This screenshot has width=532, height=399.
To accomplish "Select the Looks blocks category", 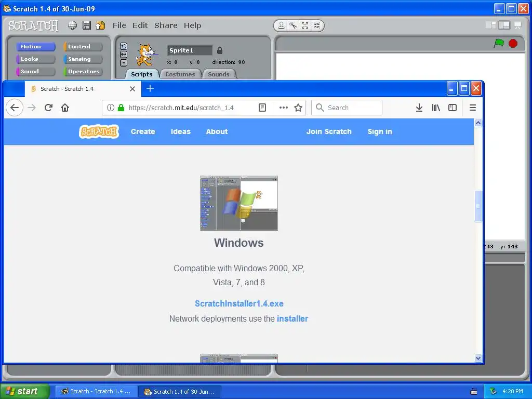I will pos(35,59).
